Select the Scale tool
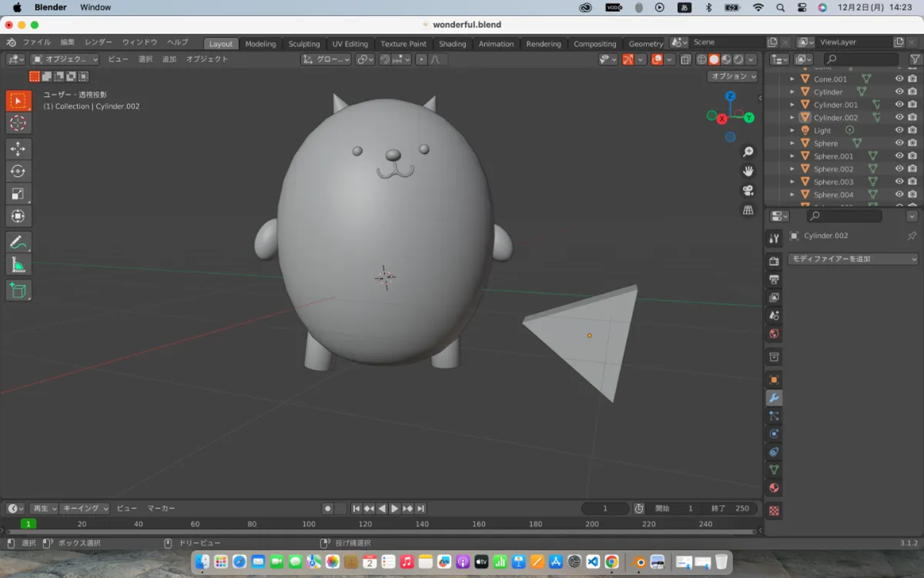The height and width of the screenshot is (578, 924). pyautogui.click(x=18, y=193)
